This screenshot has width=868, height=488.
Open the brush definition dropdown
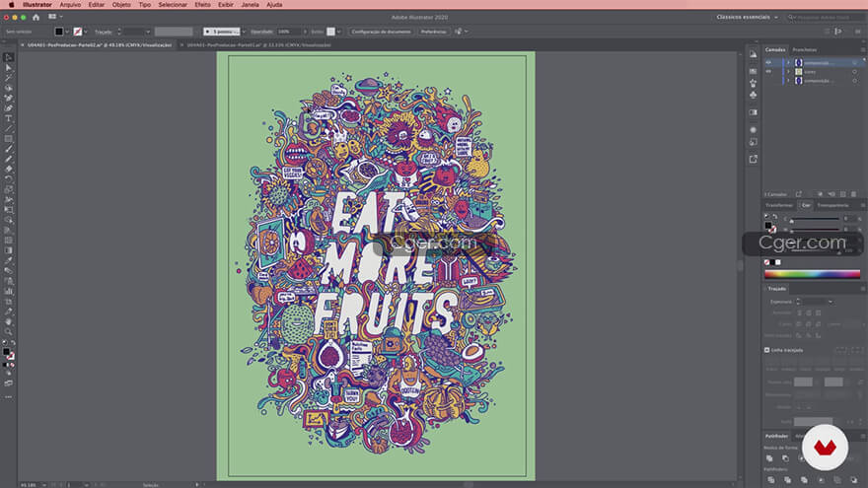tap(244, 32)
